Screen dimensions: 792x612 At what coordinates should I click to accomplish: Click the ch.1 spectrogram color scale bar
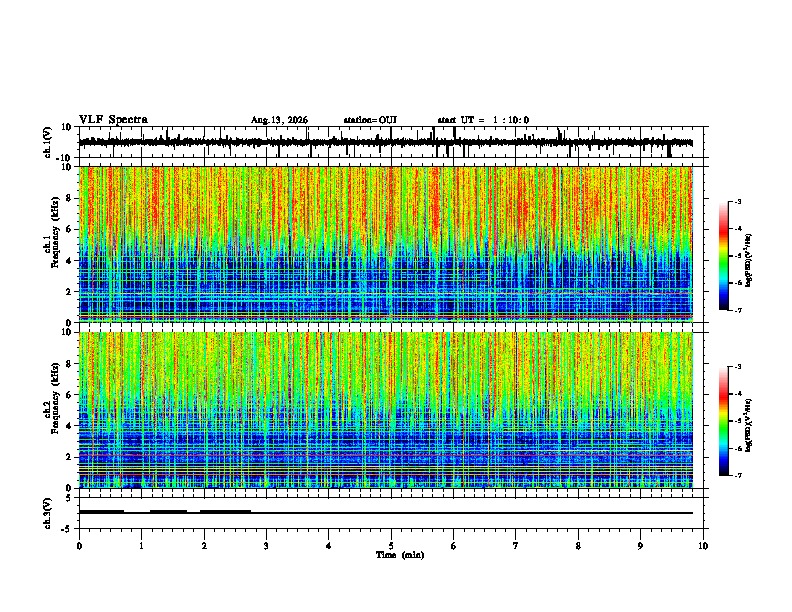coord(723,256)
